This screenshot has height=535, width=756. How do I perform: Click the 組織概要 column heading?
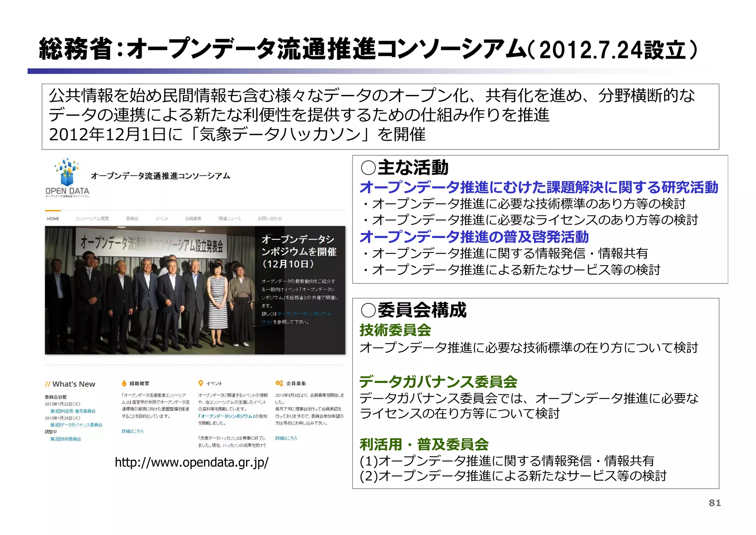139,384
